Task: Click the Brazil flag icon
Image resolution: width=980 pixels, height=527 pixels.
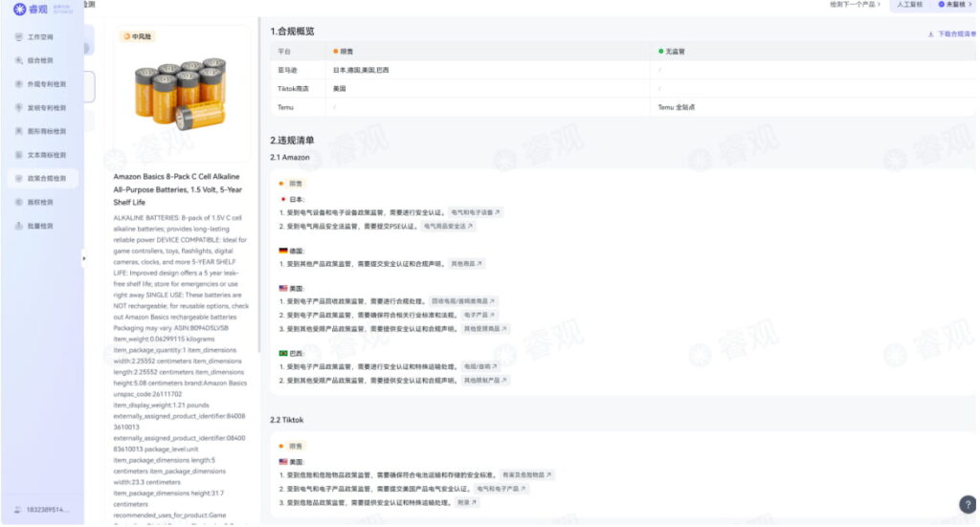Action: coord(283,354)
